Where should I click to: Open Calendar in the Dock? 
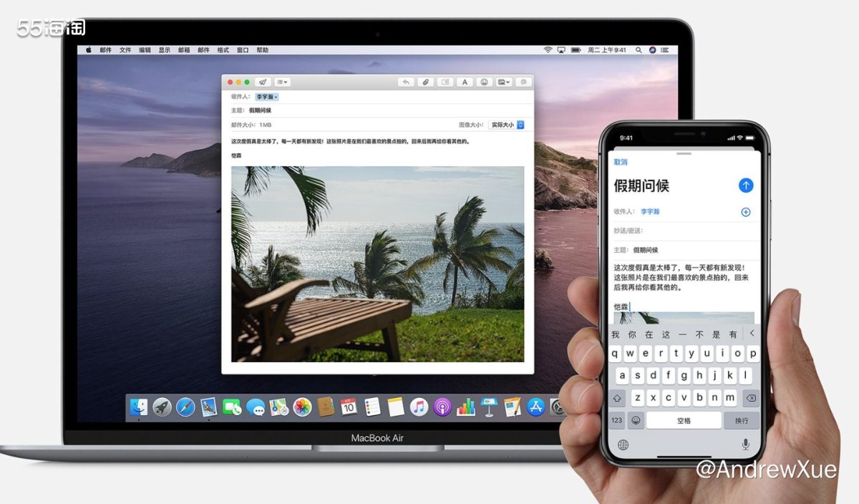click(x=349, y=407)
